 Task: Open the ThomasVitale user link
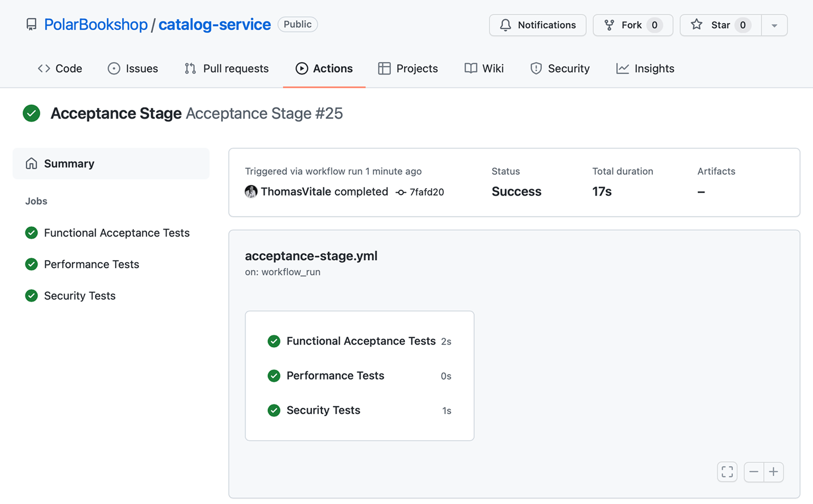296,192
